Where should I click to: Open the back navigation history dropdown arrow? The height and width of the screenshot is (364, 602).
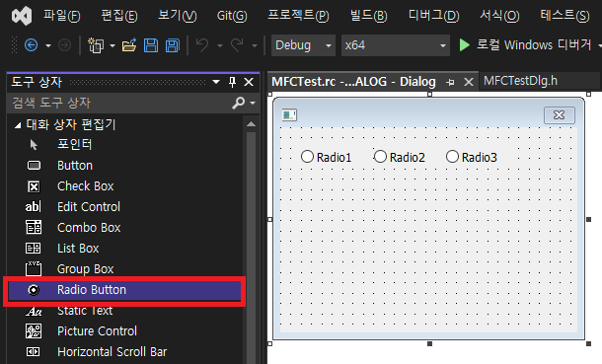[48, 46]
